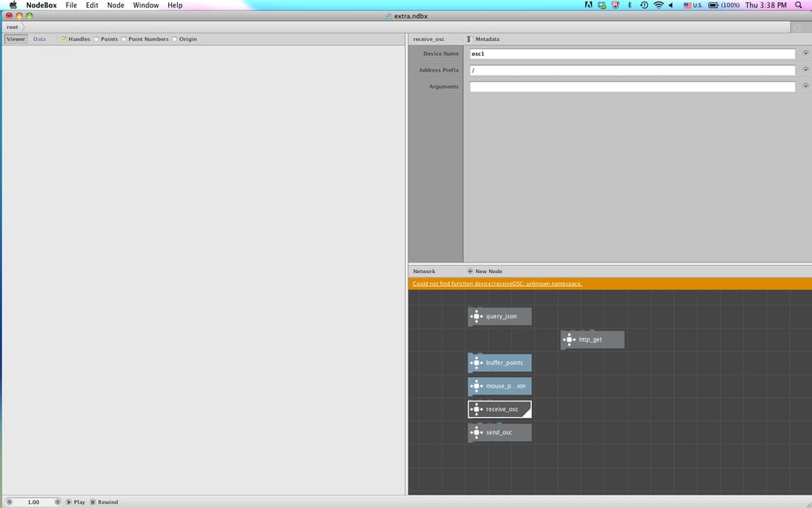Click the red shield menu bar icon
Image resolution: width=812 pixels, height=508 pixels.
(615, 5)
